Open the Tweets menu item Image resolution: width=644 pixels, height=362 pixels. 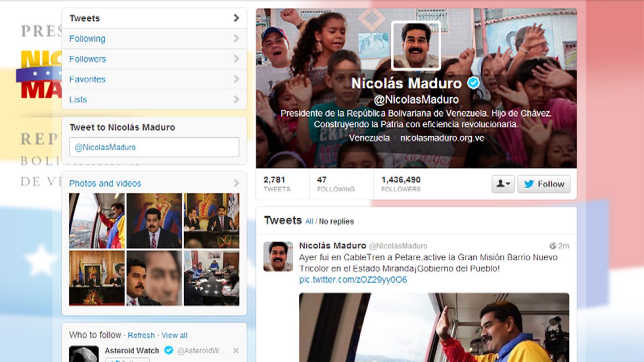(154, 18)
